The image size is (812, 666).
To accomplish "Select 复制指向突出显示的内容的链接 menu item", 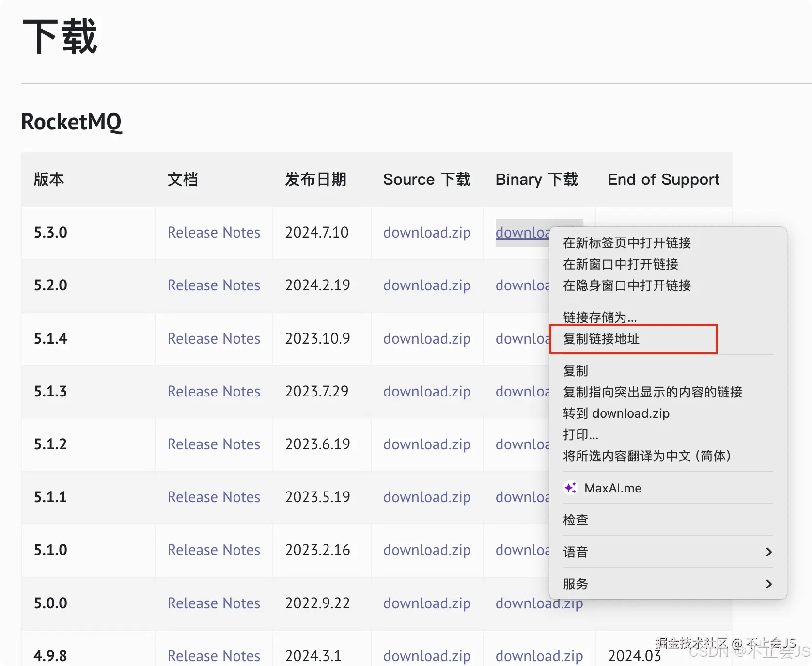I will [653, 392].
